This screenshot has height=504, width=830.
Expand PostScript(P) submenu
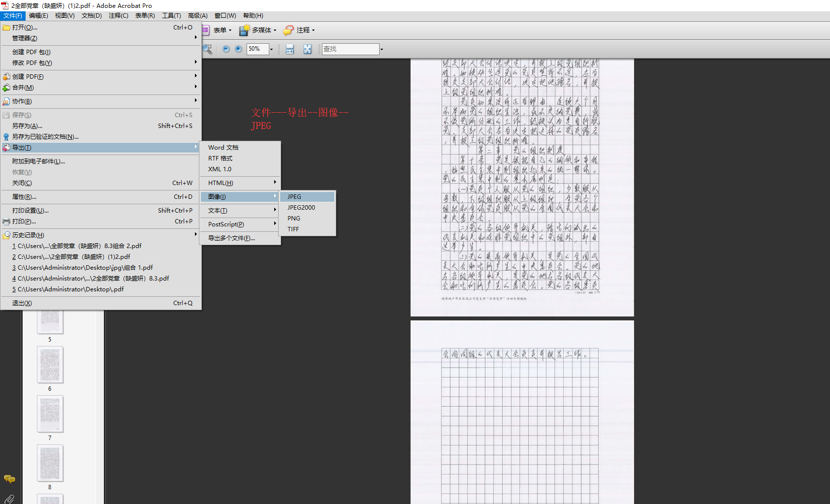[x=240, y=224]
